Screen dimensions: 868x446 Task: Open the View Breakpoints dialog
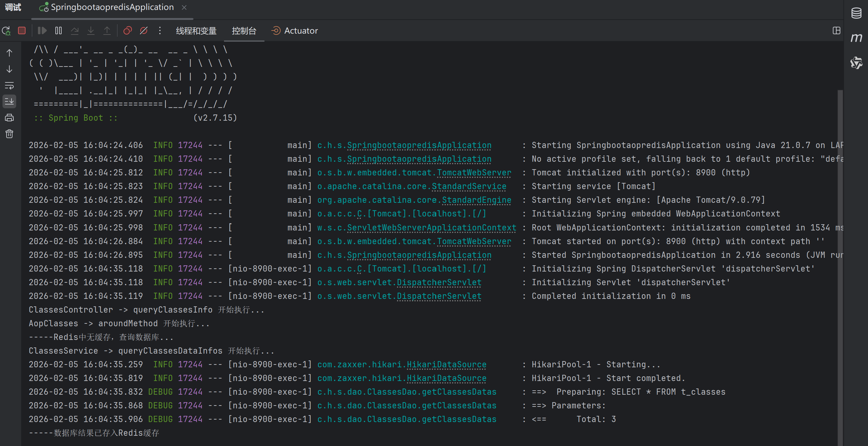[x=128, y=31]
